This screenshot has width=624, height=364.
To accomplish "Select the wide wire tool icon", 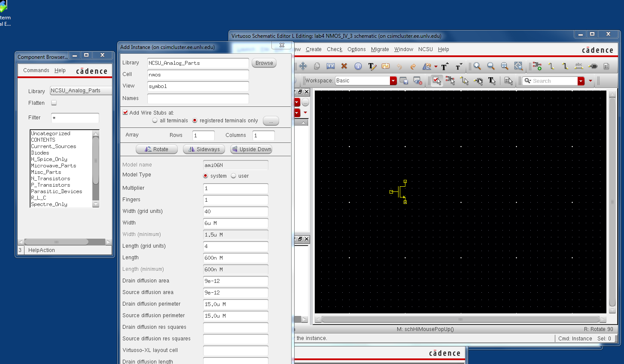I will click(565, 66).
